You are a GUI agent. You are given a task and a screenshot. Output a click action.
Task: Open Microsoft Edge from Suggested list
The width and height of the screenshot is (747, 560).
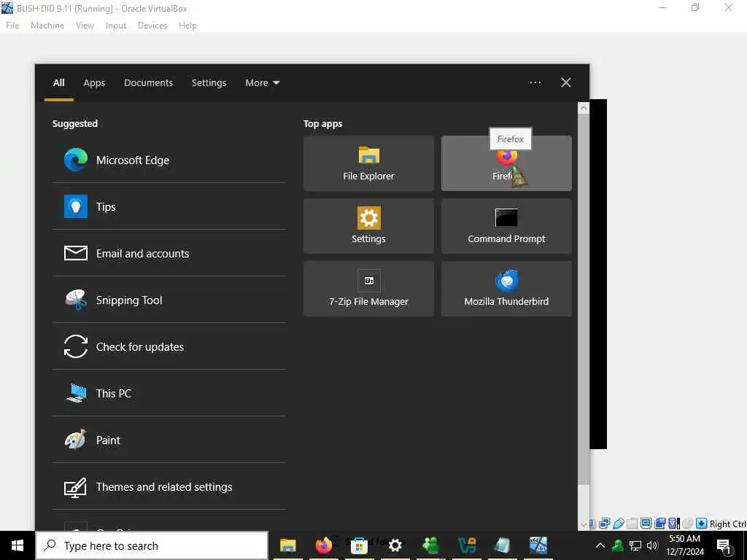point(169,160)
